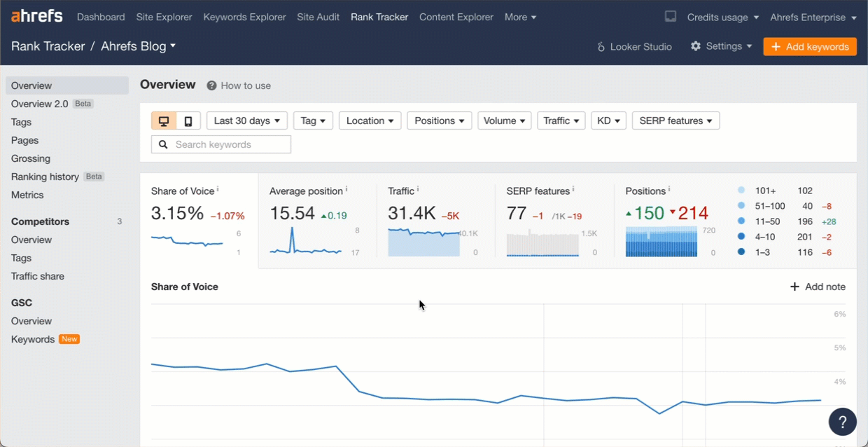Select the mobile device icon in filters
Screen dimensions: 868x447
[x=186, y=120]
